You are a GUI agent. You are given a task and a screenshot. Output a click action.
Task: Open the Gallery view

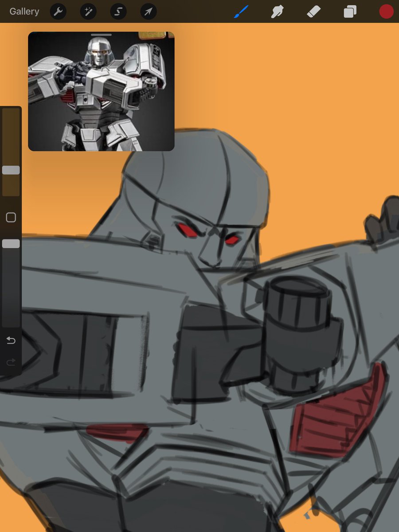tap(24, 12)
